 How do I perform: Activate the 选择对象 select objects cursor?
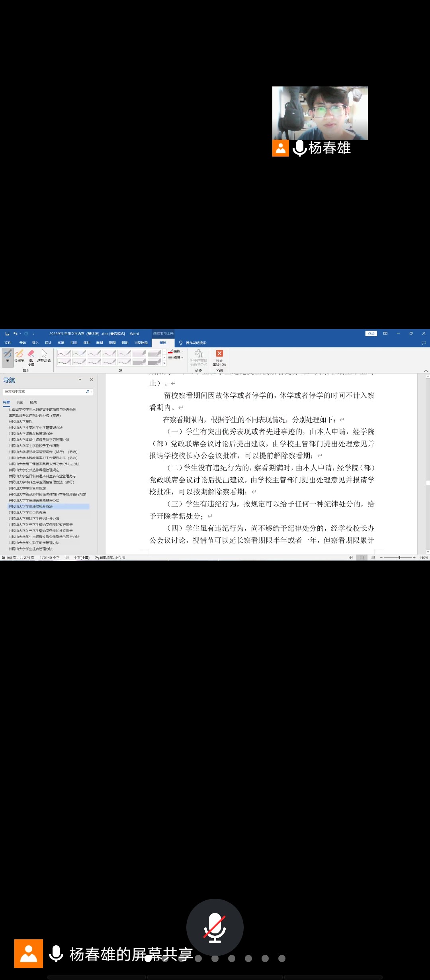pos(44,355)
